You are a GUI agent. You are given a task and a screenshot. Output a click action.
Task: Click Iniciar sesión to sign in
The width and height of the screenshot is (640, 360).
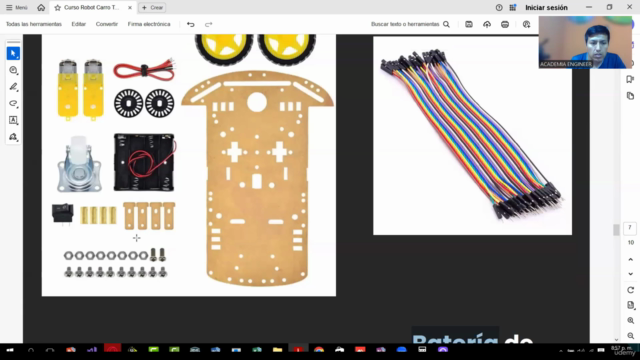(x=546, y=7)
